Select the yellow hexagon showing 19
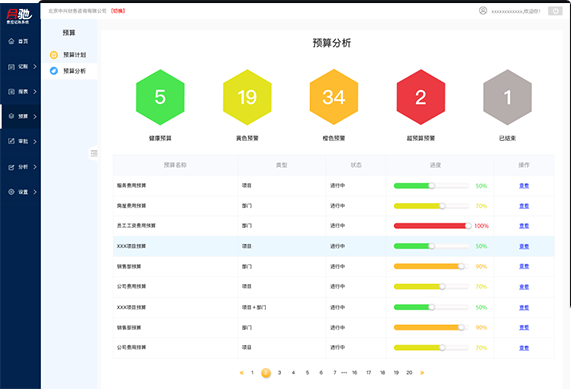This screenshot has width=571, height=389. click(x=247, y=97)
